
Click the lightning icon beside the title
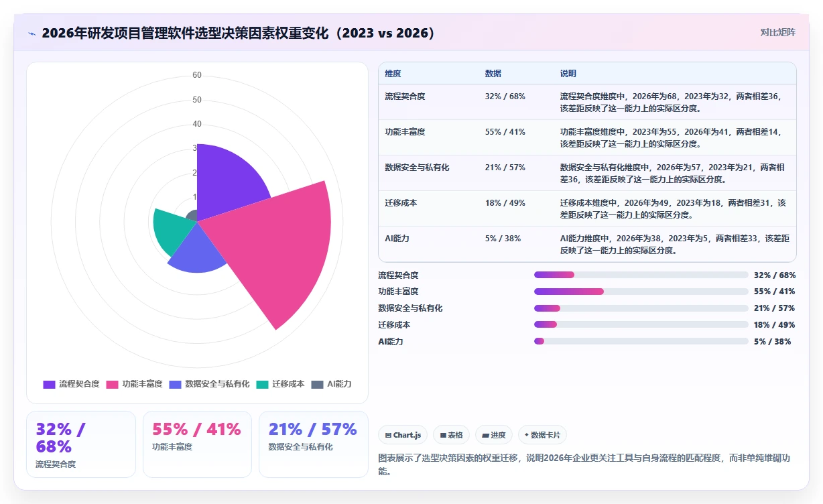point(32,33)
